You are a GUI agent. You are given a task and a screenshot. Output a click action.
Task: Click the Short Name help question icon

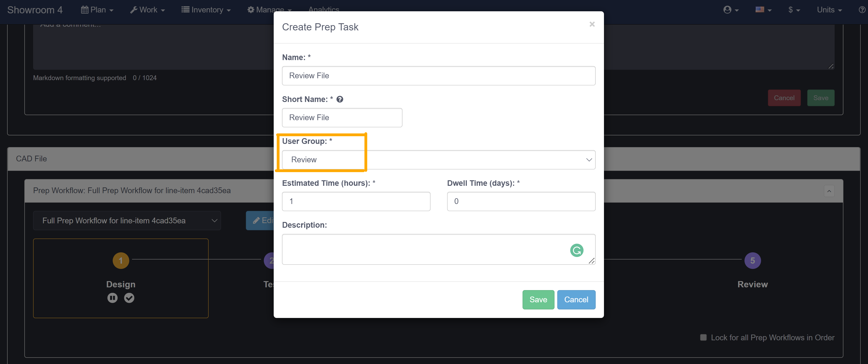(x=340, y=99)
